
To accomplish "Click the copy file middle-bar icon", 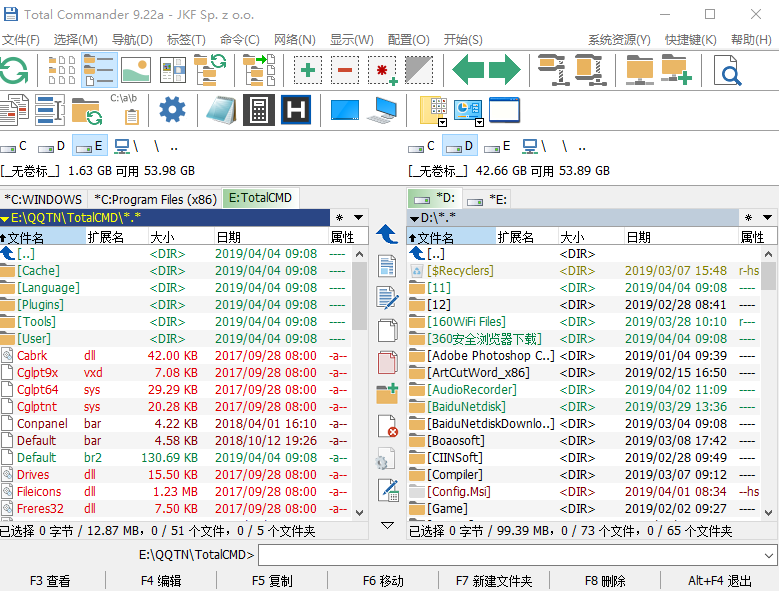I will (x=388, y=330).
